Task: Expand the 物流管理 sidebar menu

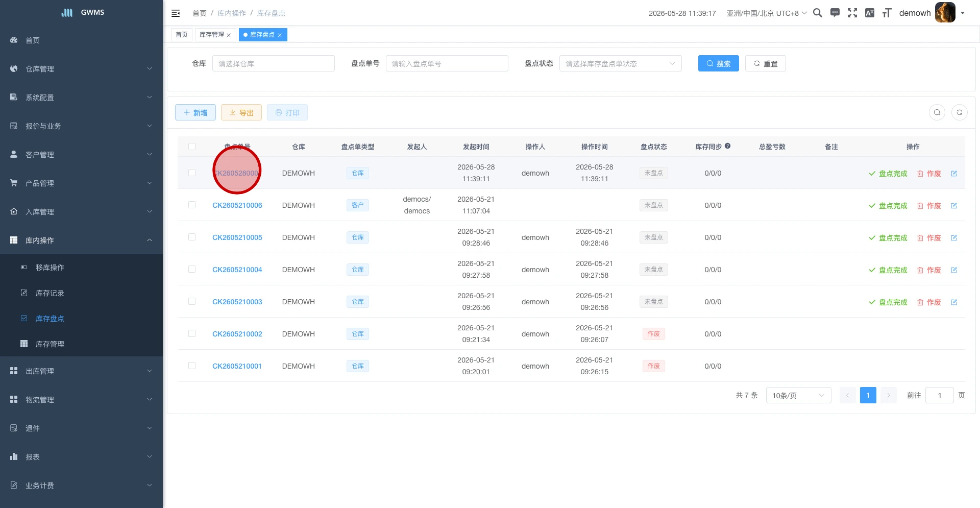Action: 82,400
